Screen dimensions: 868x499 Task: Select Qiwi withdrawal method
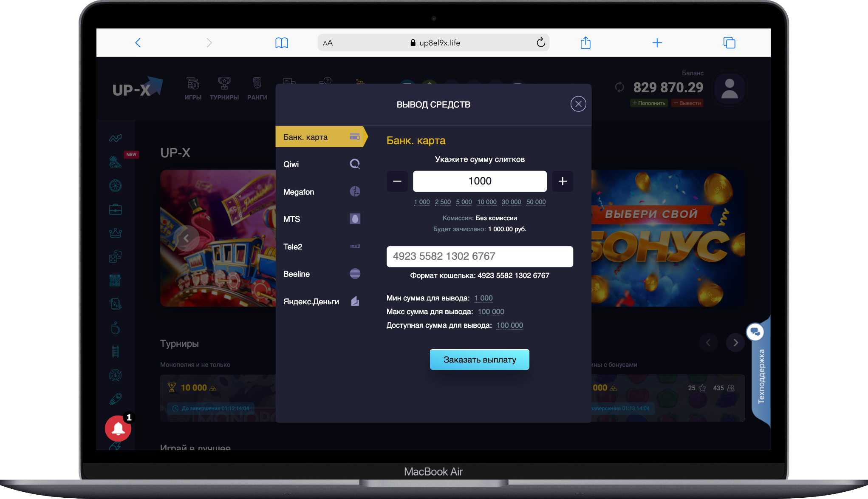coord(319,164)
